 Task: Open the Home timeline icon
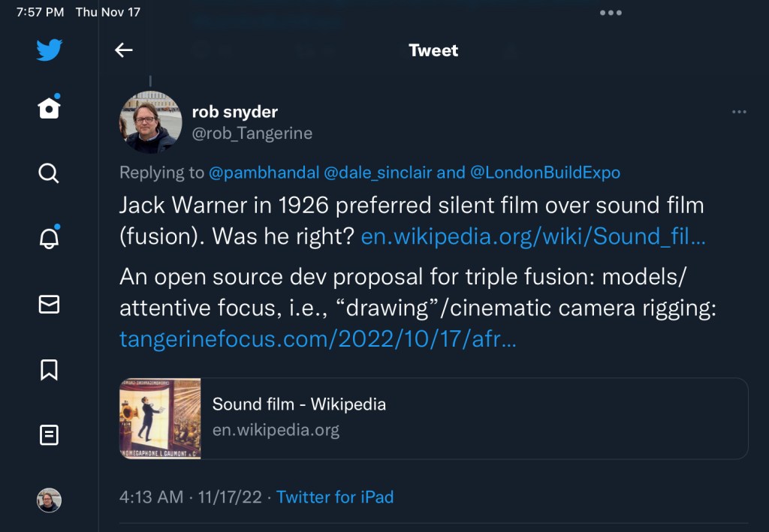[49, 108]
